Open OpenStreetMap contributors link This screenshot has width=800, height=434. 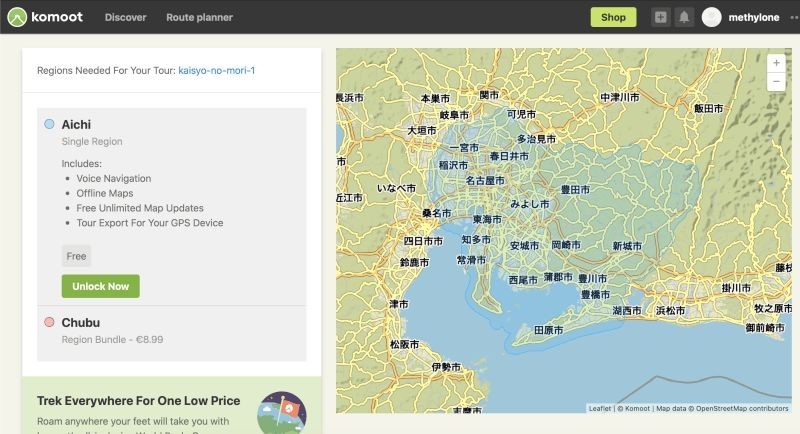[742, 409]
